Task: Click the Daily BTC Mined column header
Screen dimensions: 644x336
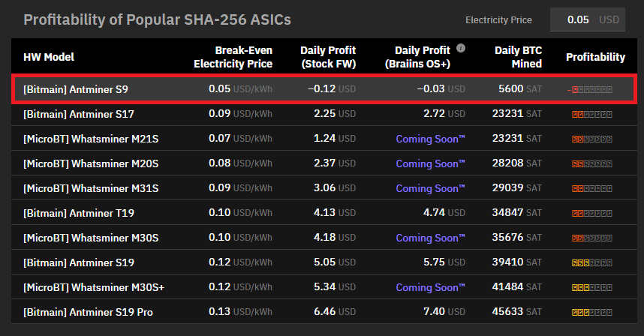Action: coord(518,57)
